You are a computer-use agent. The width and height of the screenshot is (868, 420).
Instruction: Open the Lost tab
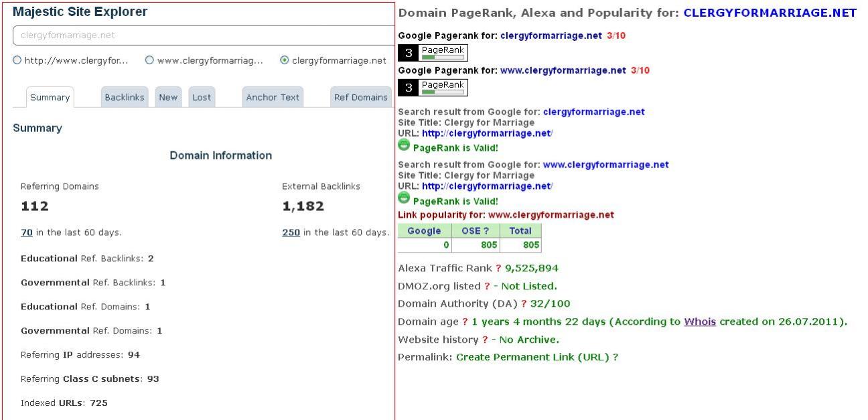click(202, 97)
